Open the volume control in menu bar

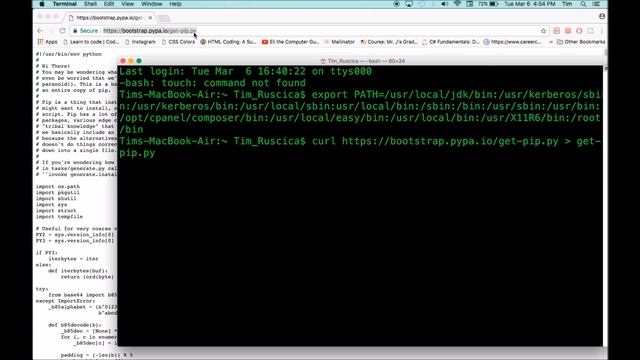pos(444,4)
